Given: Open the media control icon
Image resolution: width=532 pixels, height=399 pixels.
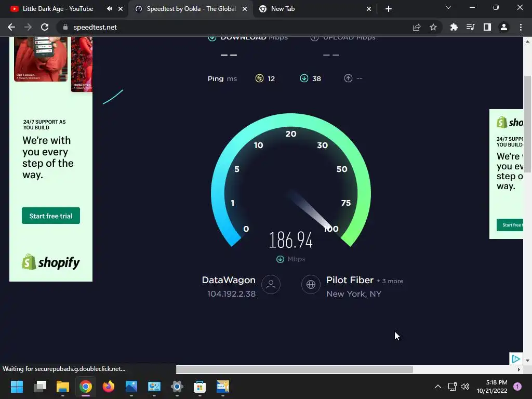Looking at the screenshot, I should (x=470, y=27).
